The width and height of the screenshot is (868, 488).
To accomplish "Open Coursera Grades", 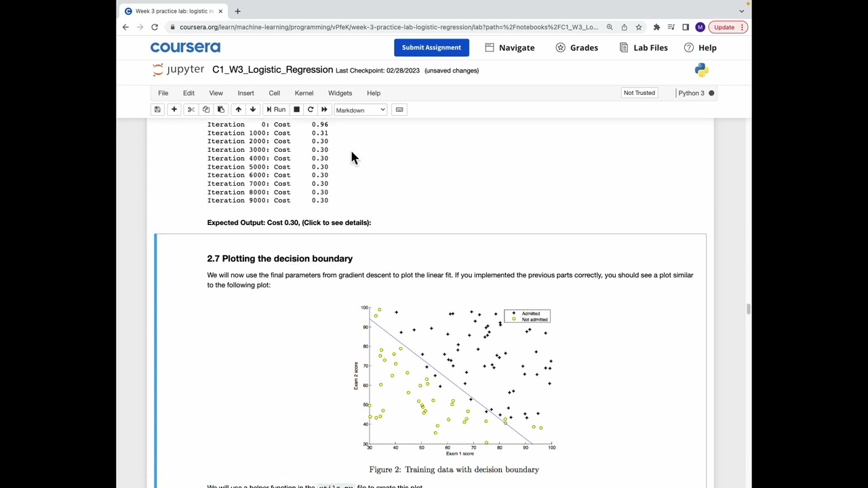I will 577,47.
